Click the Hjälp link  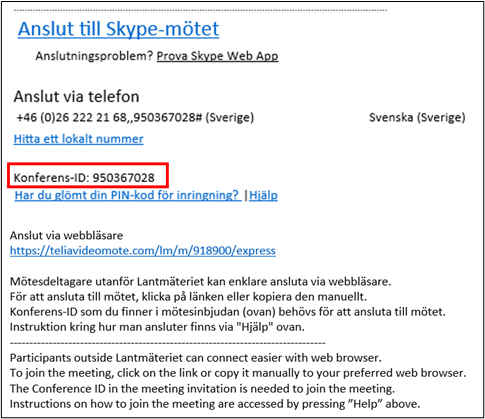[x=263, y=195]
